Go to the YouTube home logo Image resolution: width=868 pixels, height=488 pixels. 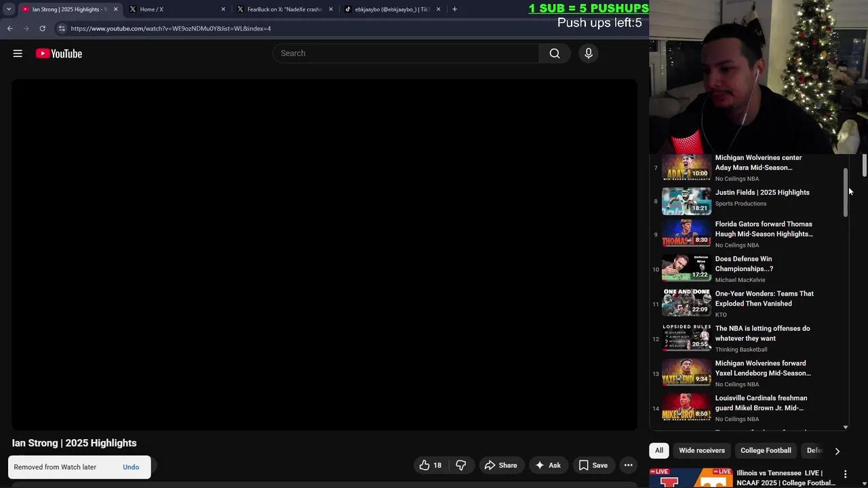click(59, 54)
